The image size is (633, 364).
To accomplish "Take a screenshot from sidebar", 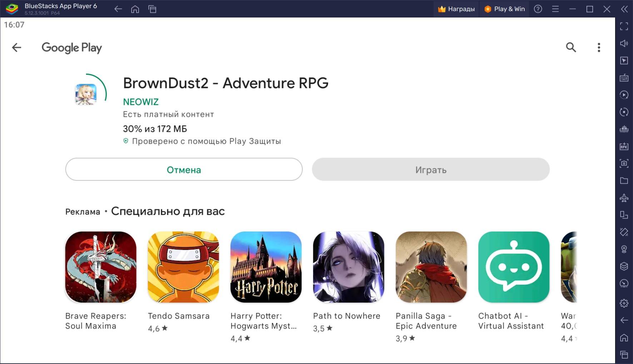I will [624, 163].
